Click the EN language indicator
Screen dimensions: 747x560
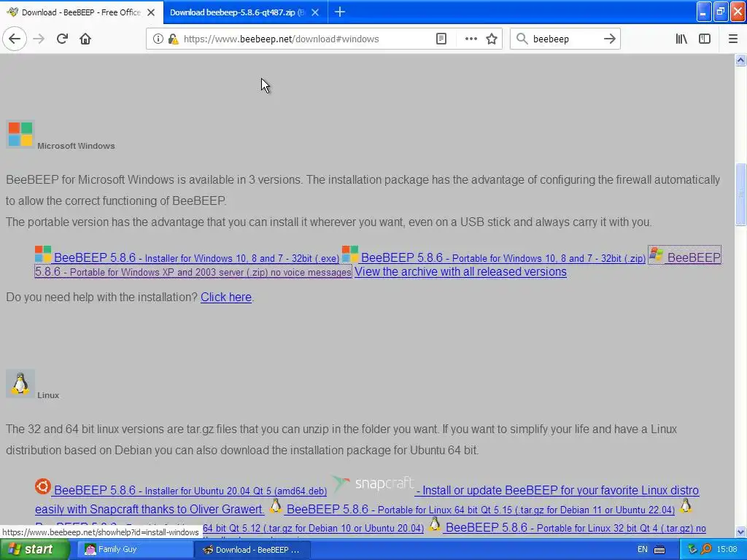click(x=642, y=550)
